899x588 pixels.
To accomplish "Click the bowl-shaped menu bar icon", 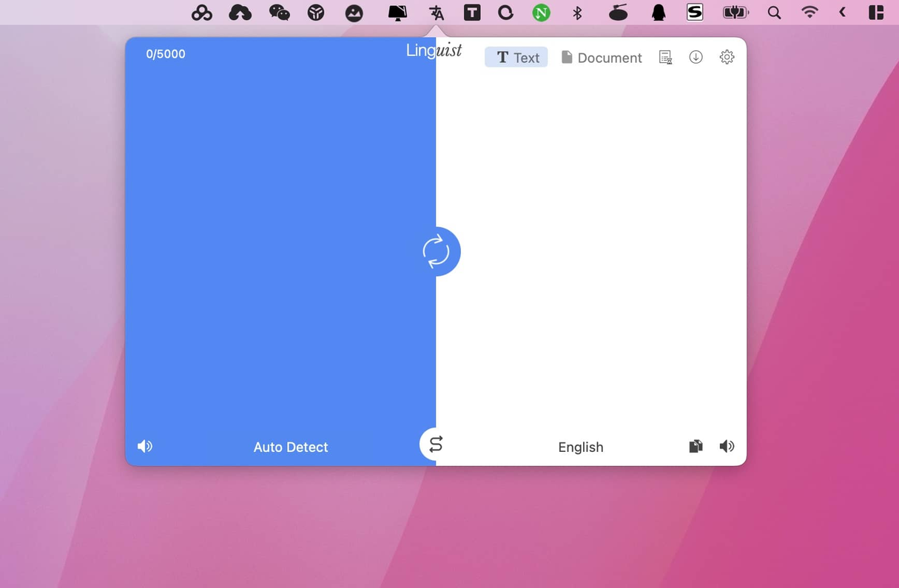I will pyautogui.click(x=619, y=13).
